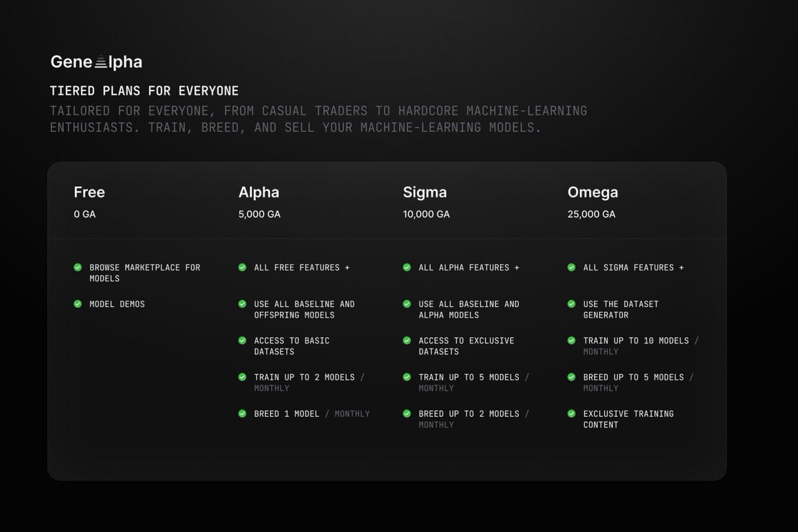
Task: Click checkmark next to Train Up to 2 Models
Action: [242, 377]
